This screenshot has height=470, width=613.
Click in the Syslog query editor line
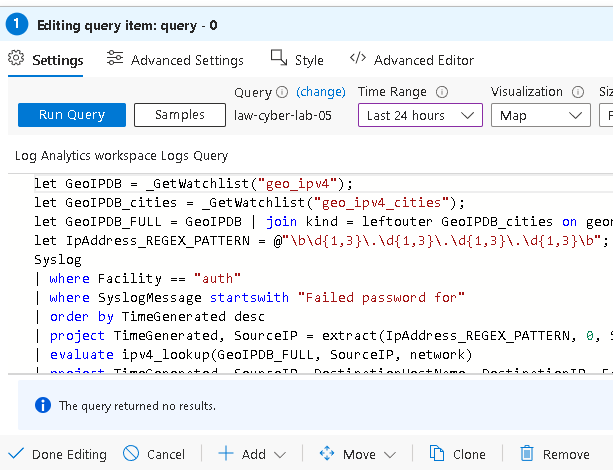58,260
